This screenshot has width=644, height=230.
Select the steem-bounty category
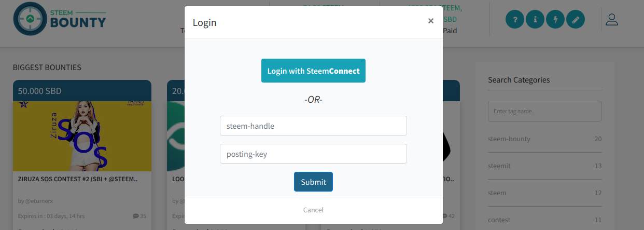[x=545, y=139]
